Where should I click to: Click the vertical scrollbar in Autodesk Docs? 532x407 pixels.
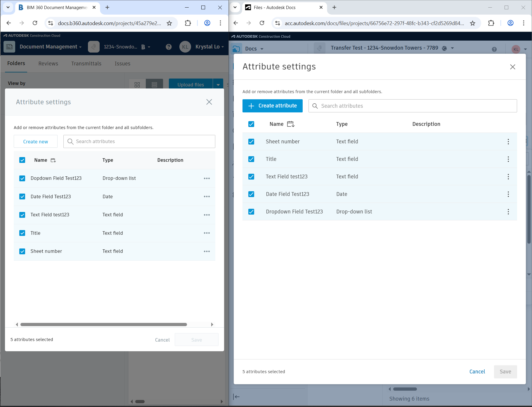(x=529, y=209)
